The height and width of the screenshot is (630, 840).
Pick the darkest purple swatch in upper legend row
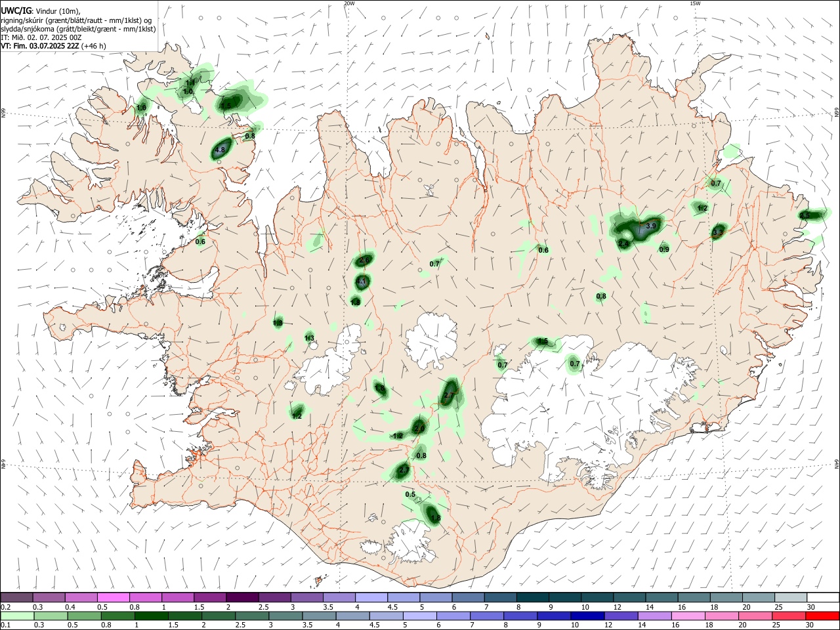click(242, 597)
